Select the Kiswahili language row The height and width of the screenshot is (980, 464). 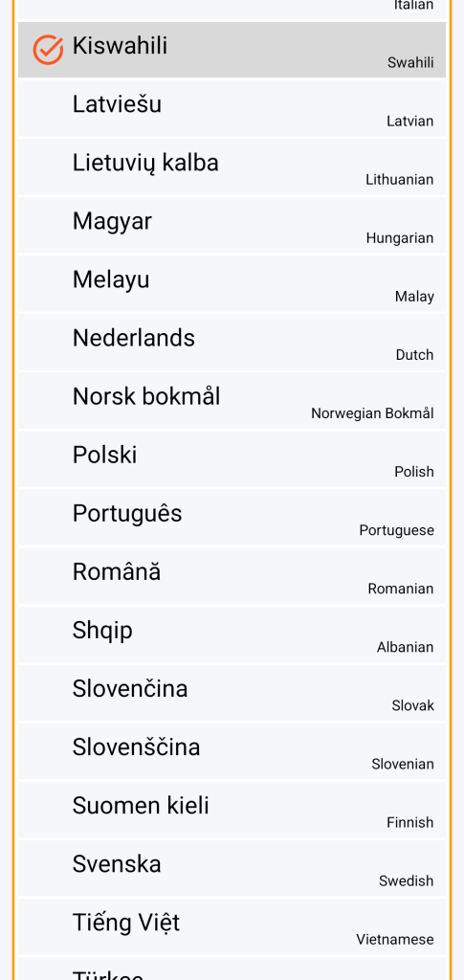[232, 50]
